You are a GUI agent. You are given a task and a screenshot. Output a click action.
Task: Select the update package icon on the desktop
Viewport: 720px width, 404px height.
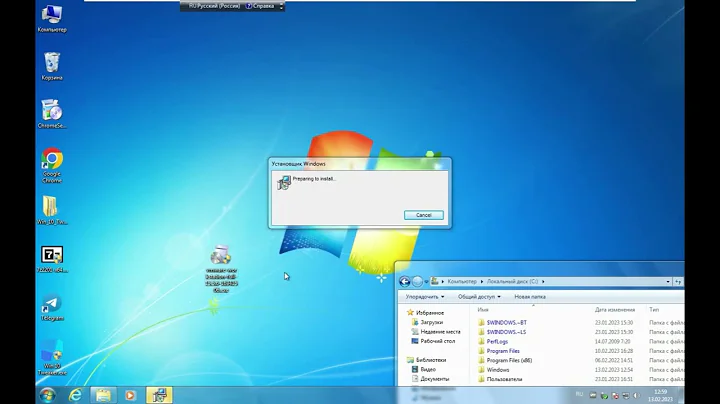(221, 269)
